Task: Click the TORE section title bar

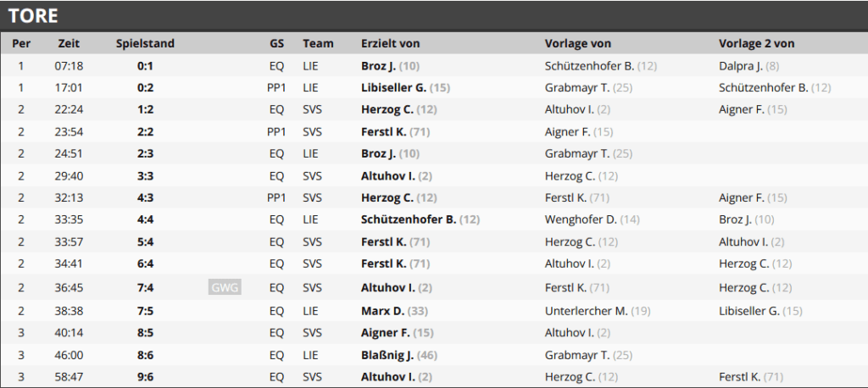Action: tap(434, 15)
